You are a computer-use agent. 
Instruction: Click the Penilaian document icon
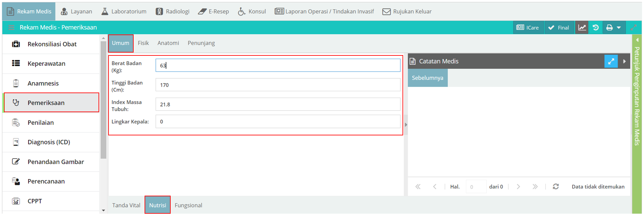(x=16, y=122)
